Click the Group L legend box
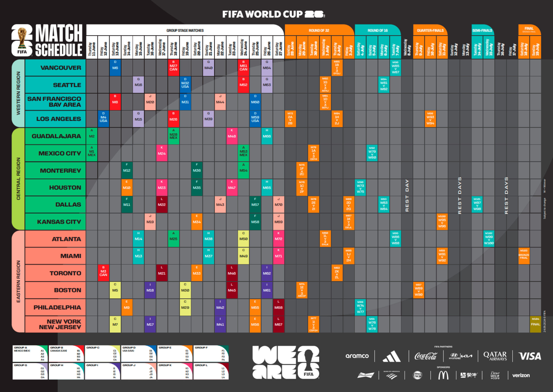The height and width of the screenshot is (392, 553). tap(211, 371)
